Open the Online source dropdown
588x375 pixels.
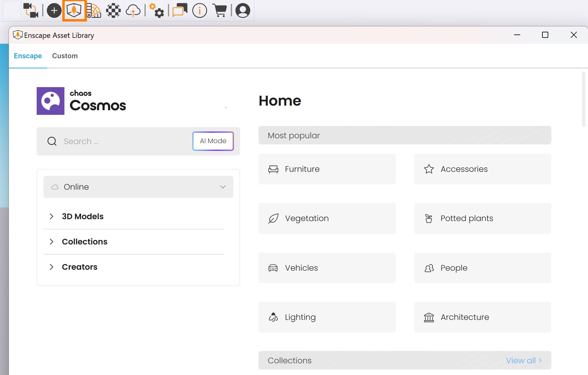(138, 187)
